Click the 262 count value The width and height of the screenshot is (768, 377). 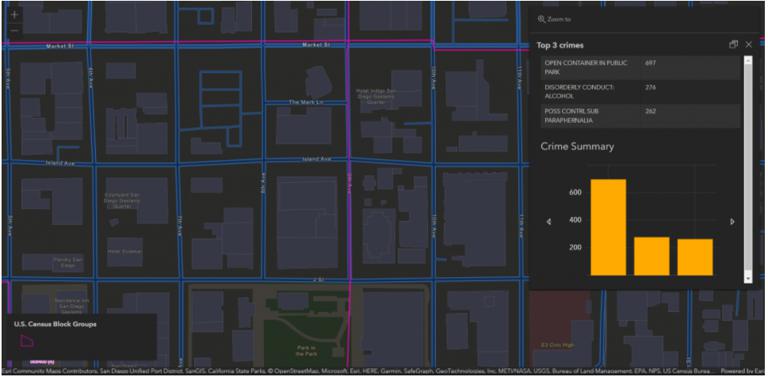(650, 111)
